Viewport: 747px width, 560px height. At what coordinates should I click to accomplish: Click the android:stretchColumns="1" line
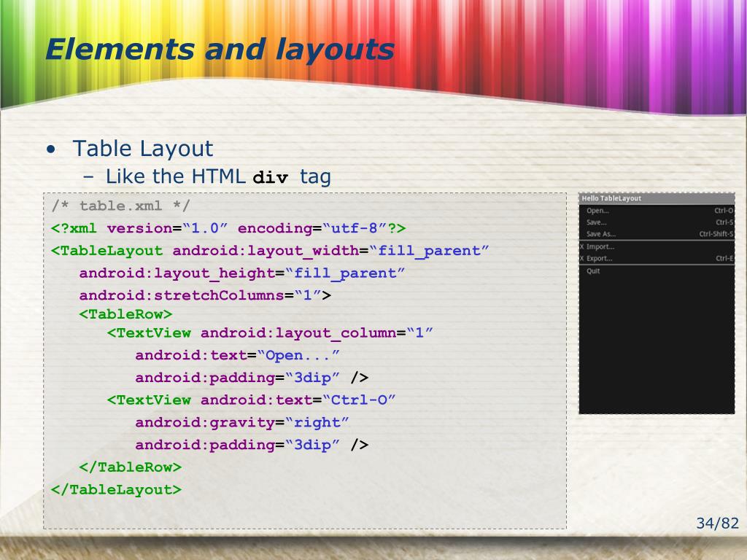(x=205, y=295)
